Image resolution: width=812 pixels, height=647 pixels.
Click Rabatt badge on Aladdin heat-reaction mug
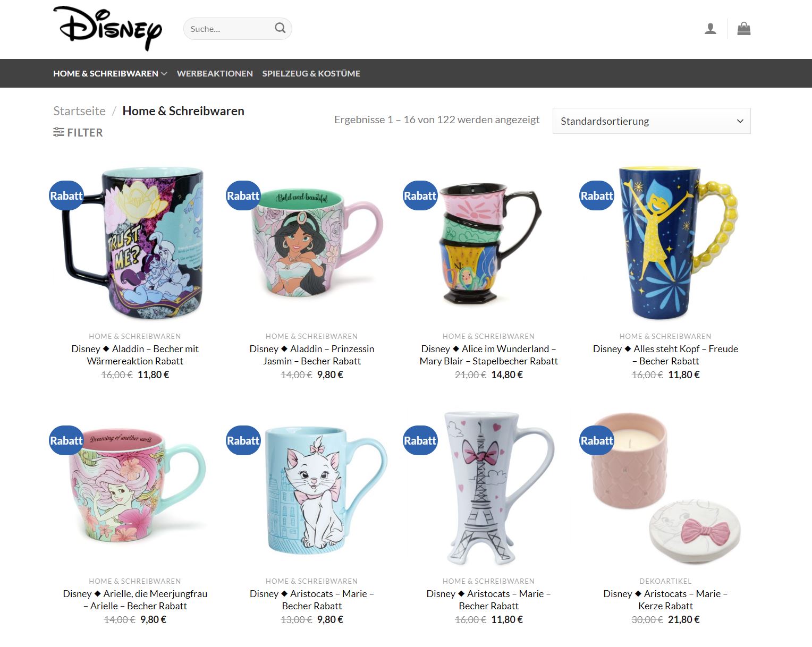pos(66,195)
